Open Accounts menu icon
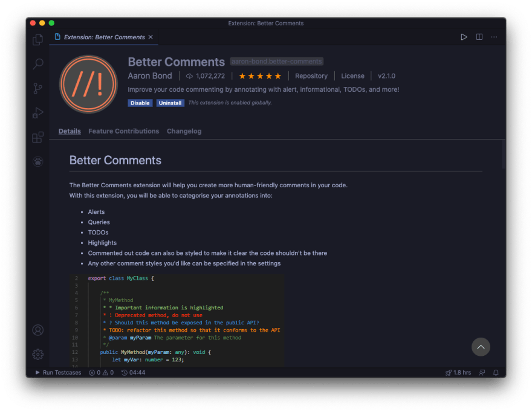 tap(37, 330)
